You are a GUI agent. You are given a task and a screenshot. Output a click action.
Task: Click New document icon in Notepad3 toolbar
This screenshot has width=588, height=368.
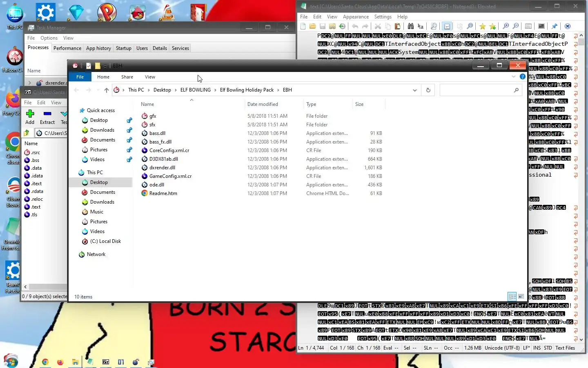coord(303,26)
